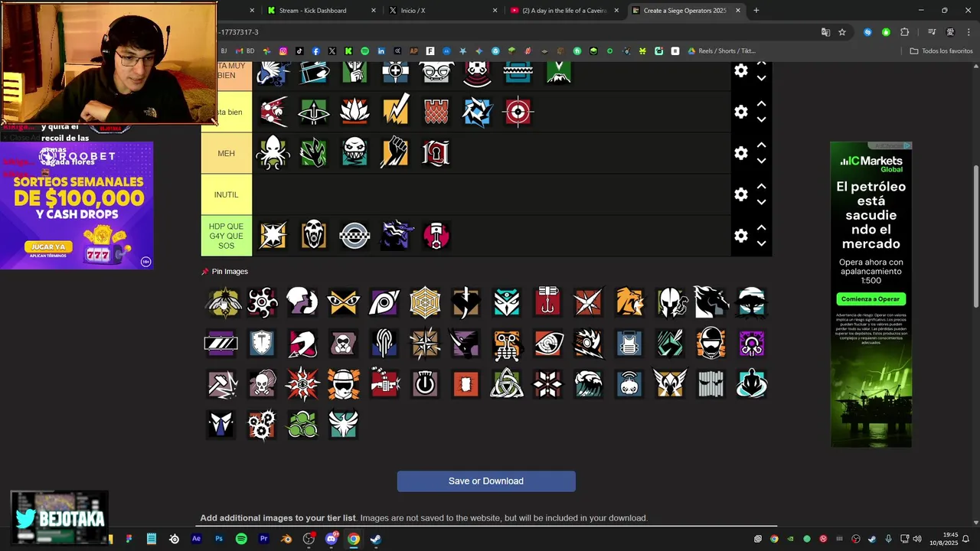
Task: Pick the tree silhouette operator icon
Action: (752, 302)
